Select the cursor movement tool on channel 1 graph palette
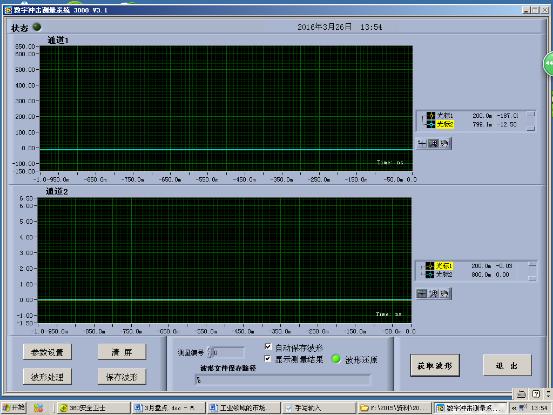Image resolution: width=553 pixels, height=415 pixels. [x=422, y=144]
